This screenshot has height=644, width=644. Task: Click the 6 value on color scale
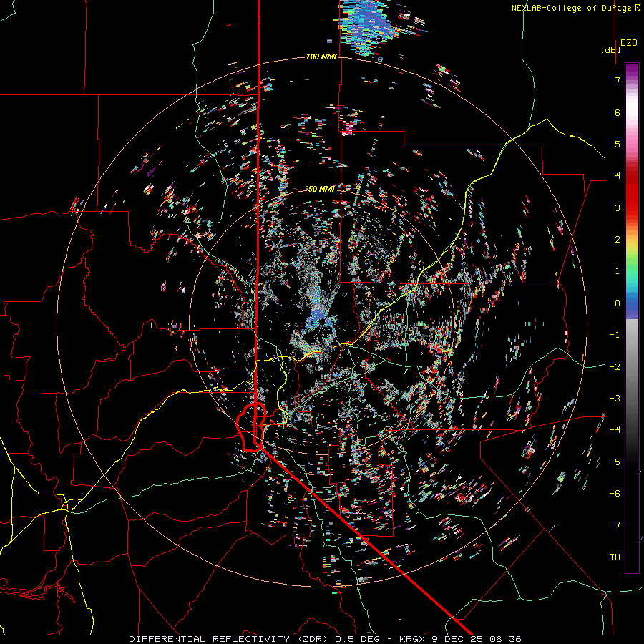(618, 112)
